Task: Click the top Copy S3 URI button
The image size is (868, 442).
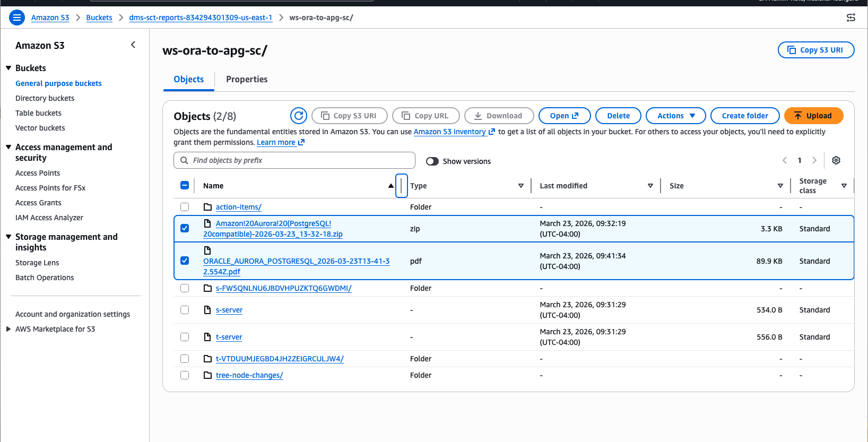Action: (x=816, y=50)
